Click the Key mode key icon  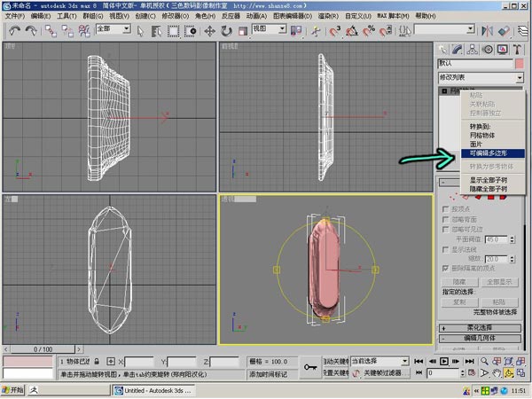point(309,367)
